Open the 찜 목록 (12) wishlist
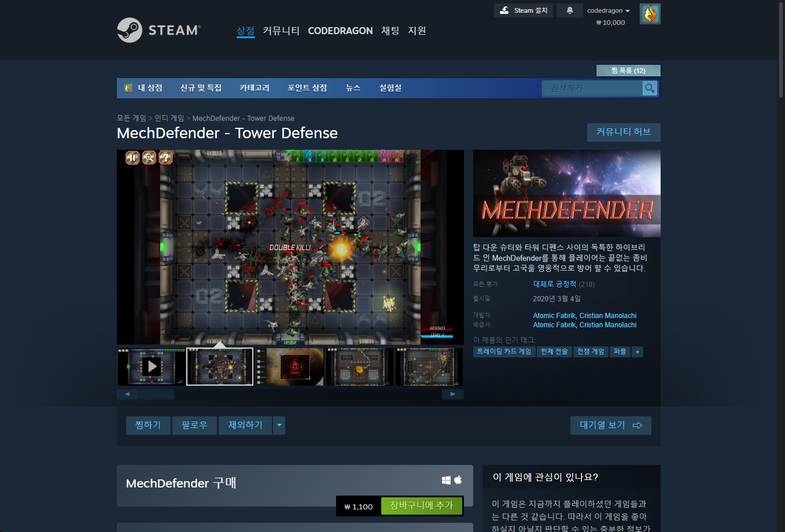 coord(628,71)
